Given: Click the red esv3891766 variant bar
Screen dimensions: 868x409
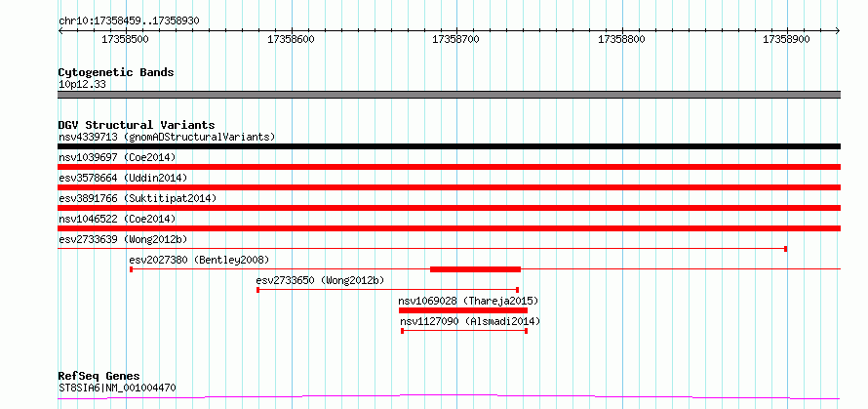Looking at the screenshot, I should tap(449, 208).
